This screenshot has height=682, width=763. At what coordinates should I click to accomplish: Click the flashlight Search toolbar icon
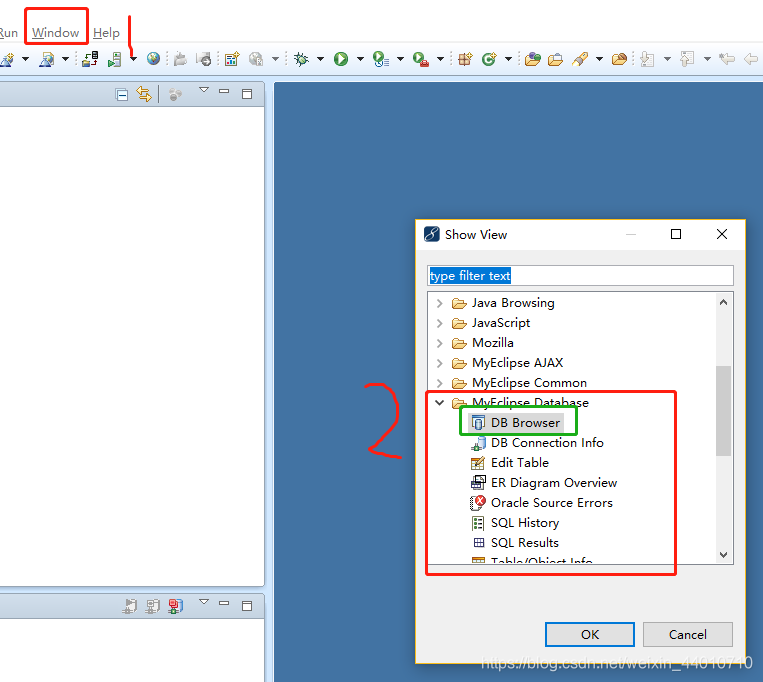pos(580,59)
